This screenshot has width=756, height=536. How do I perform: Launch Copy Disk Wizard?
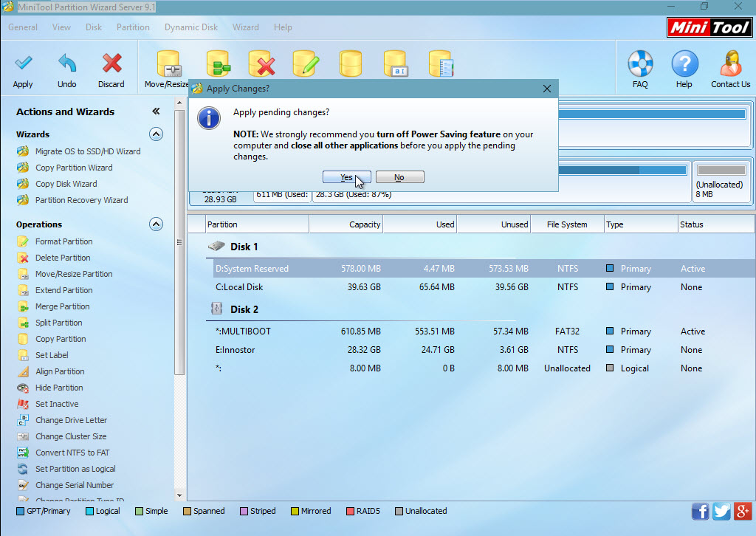(66, 184)
